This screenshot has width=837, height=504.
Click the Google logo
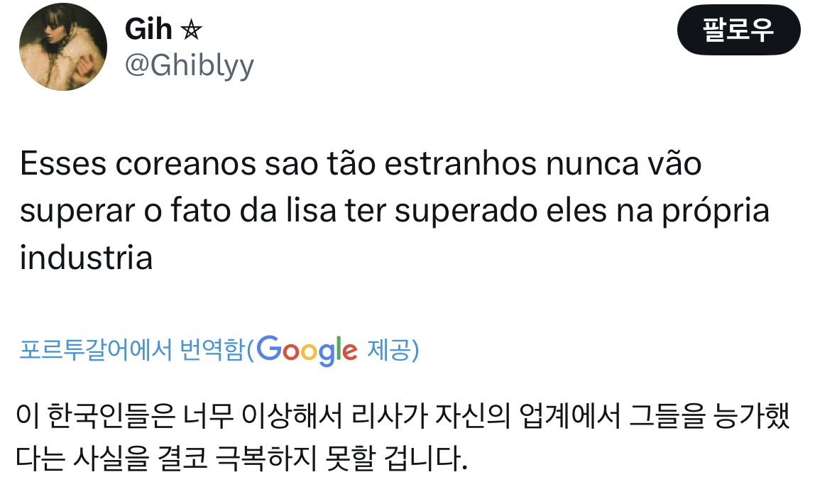point(307,349)
